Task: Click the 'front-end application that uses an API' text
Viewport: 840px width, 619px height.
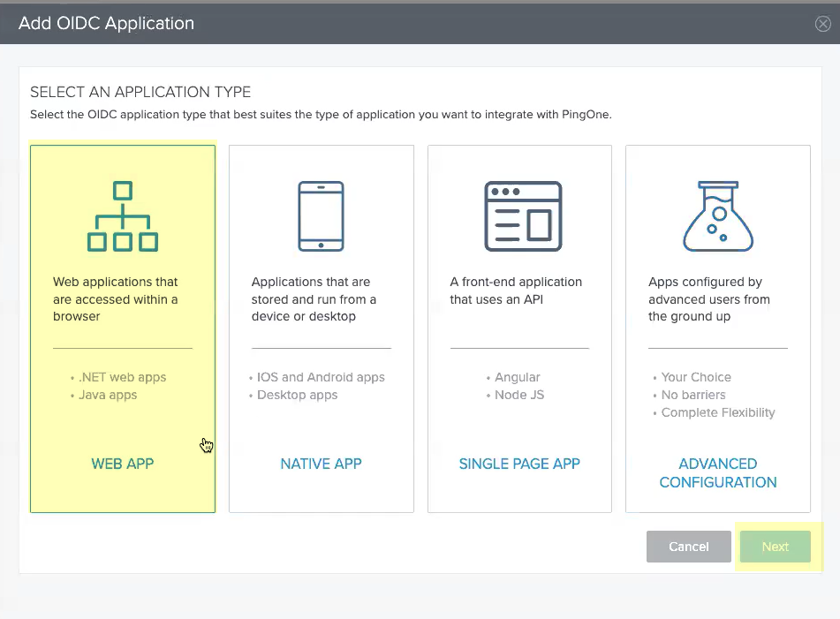Action: 516,291
